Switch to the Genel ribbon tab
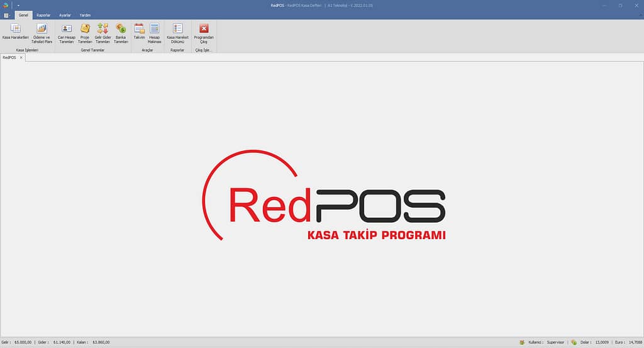Screen dimensions: 644x348 point(23,15)
